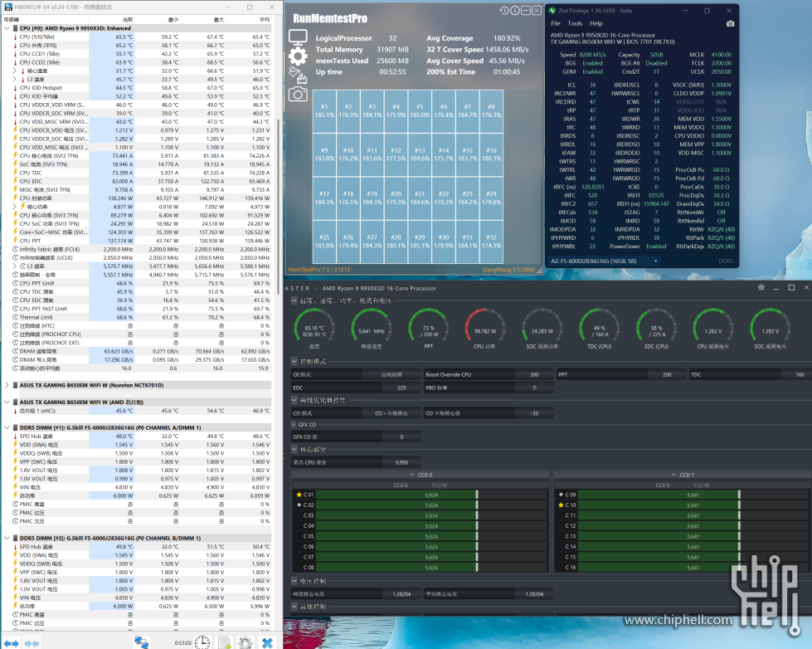Open HWiNFO network remote monitoring icon
The width and height of the screenshot is (812, 649).
(141, 643)
